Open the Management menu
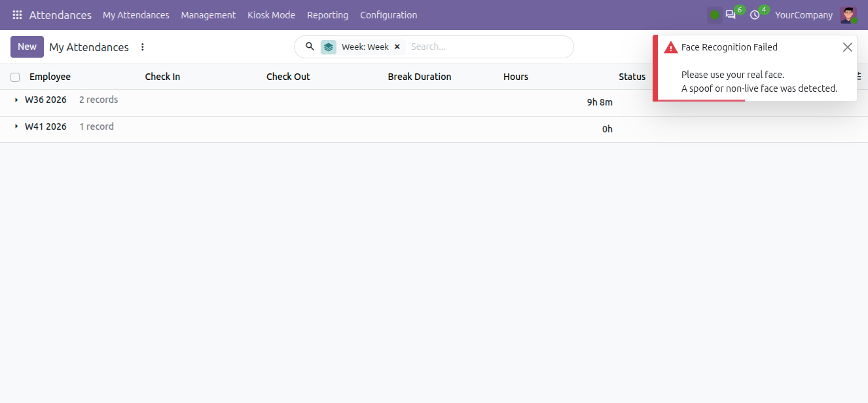This screenshot has height=403, width=868. point(208,14)
